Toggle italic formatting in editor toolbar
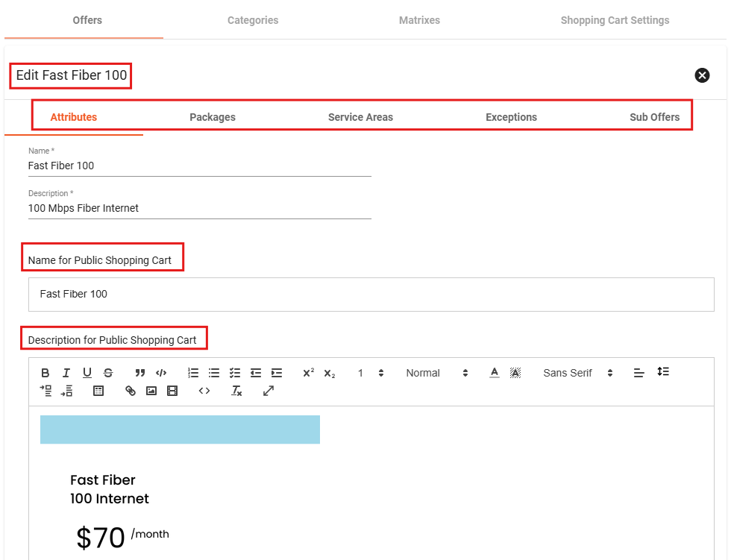The image size is (731, 560). pyautogui.click(x=66, y=373)
